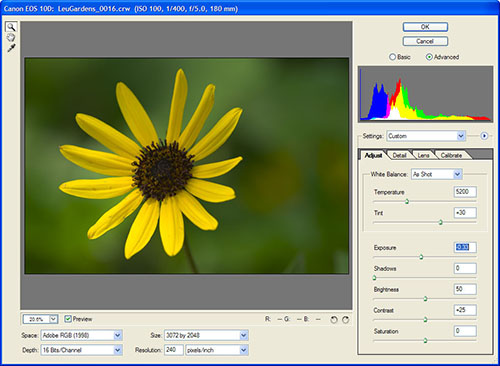
Task: Click the Temperature slider handle
Action: (x=407, y=202)
